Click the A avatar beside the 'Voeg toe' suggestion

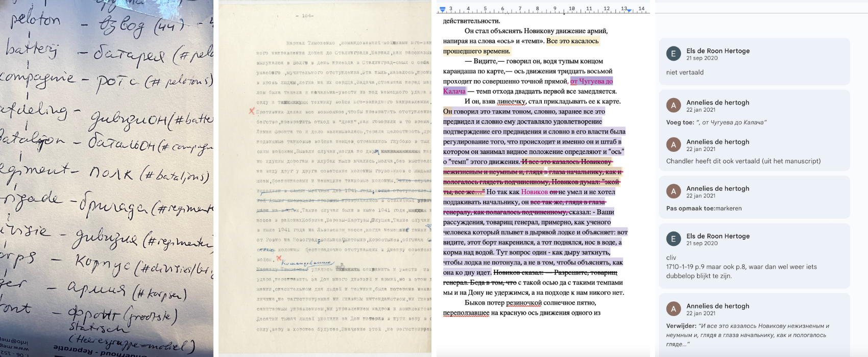click(x=673, y=106)
